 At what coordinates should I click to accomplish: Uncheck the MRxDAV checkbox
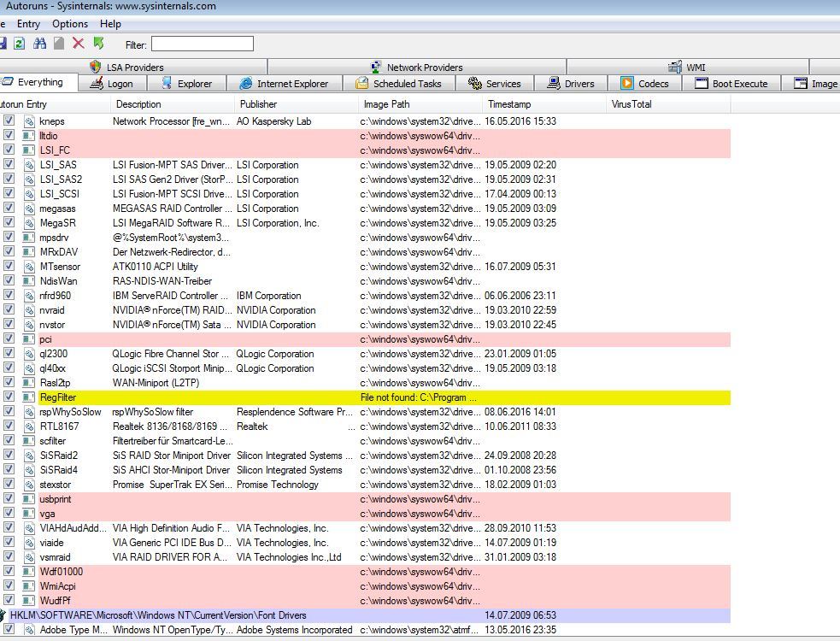[x=9, y=251]
